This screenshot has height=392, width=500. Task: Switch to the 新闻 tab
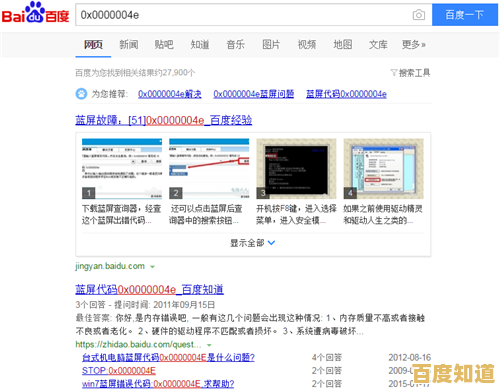tap(129, 44)
